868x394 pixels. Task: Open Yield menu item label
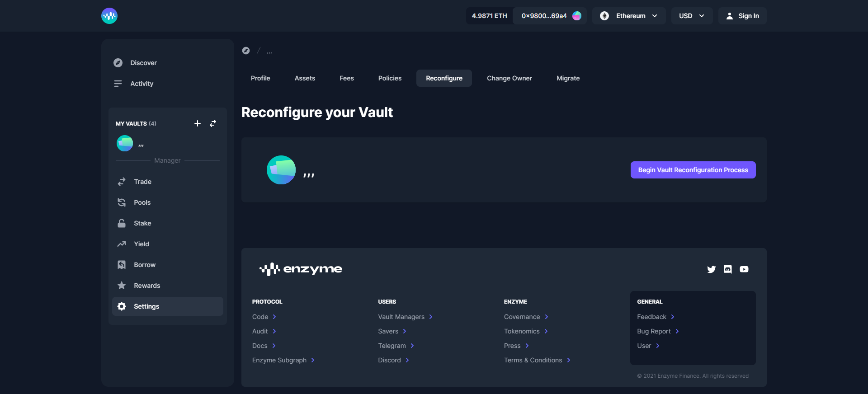pos(142,244)
